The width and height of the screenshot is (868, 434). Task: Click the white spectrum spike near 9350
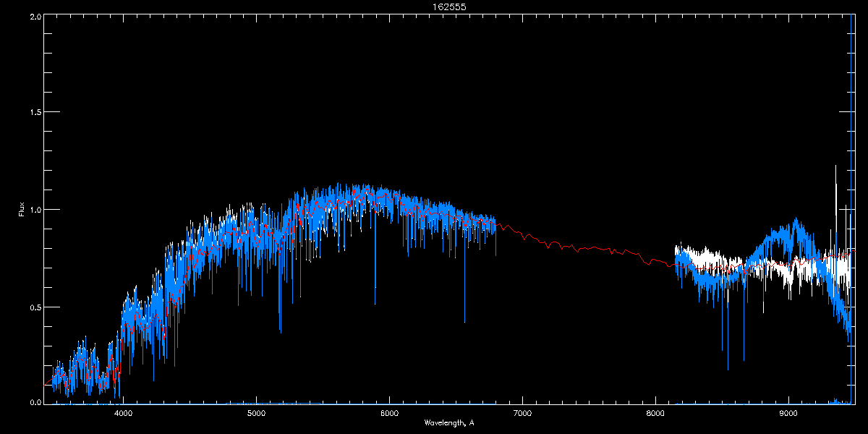click(835, 210)
